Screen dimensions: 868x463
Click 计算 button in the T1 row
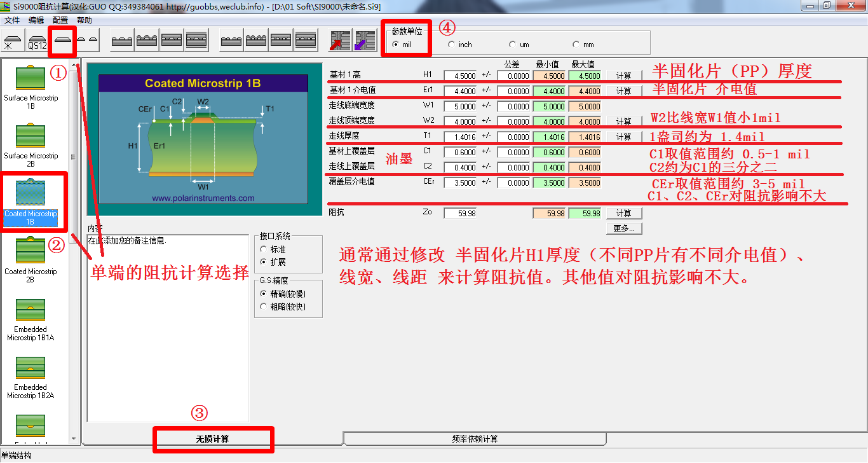click(x=624, y=137)
